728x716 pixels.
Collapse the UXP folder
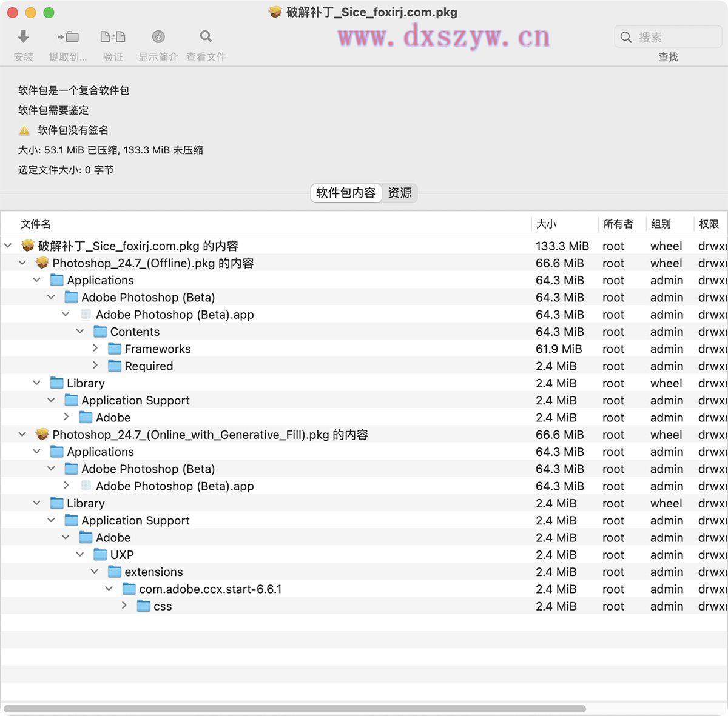coord(80,555)
